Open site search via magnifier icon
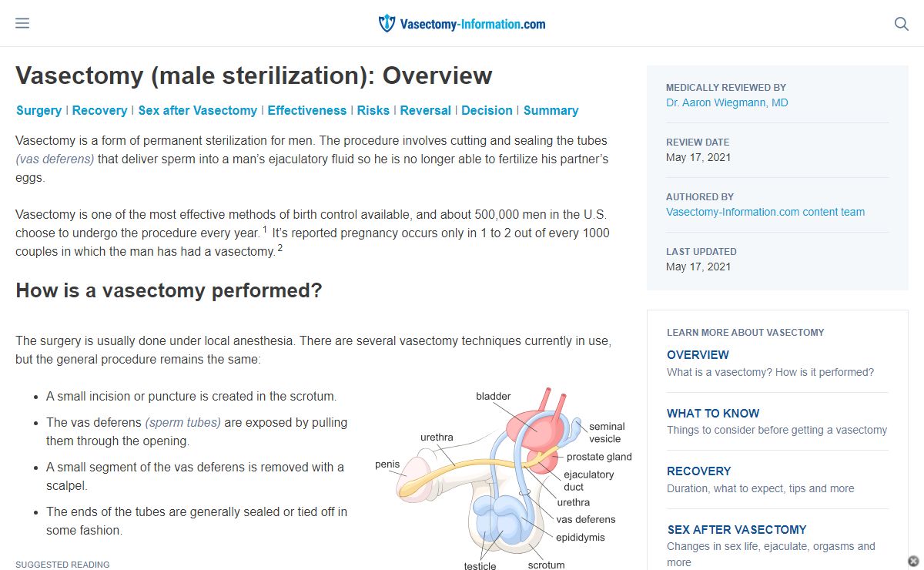 pyautogui.click(x=902, y=24)
